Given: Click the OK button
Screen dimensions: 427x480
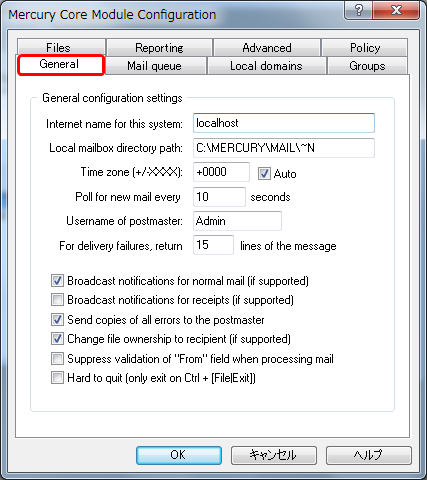Looking at the screenshot, I should [x=179, y=455].
